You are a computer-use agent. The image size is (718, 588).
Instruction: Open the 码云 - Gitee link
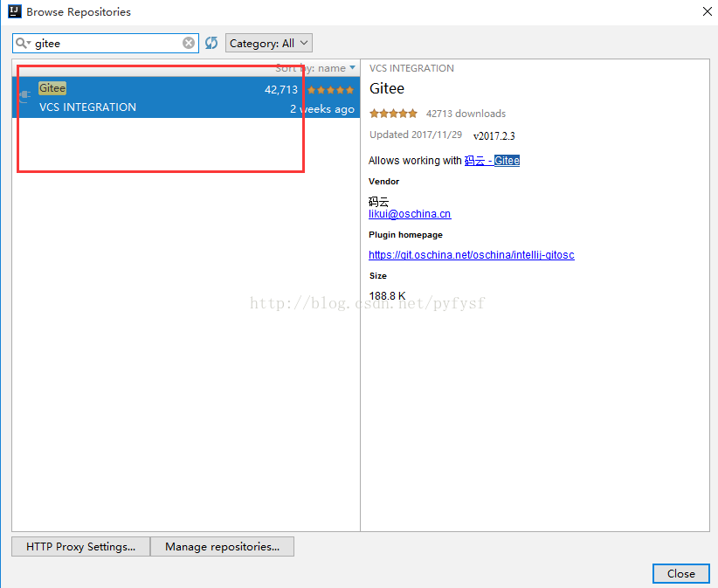(492, 161)
